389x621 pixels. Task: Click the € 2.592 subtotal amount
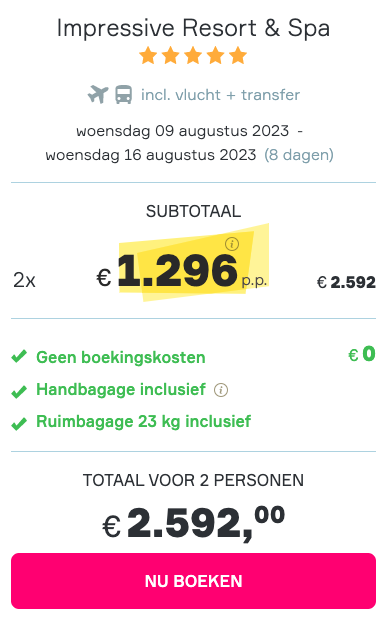tap(346, 282)
